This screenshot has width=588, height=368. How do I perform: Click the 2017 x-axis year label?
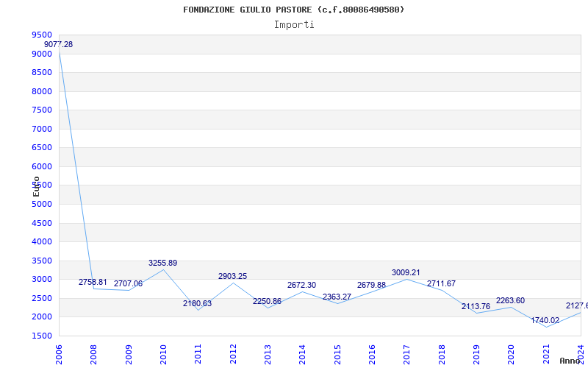coord(407,355)
